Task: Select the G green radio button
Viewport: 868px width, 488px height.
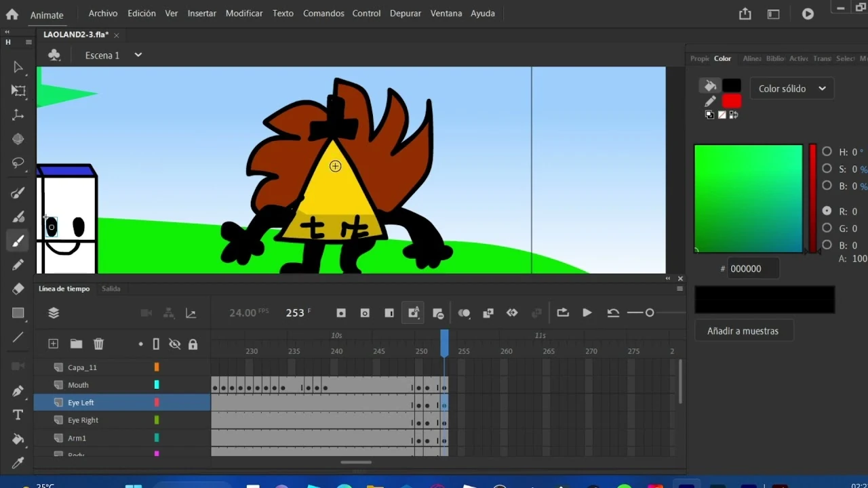Action: [827, 228]
